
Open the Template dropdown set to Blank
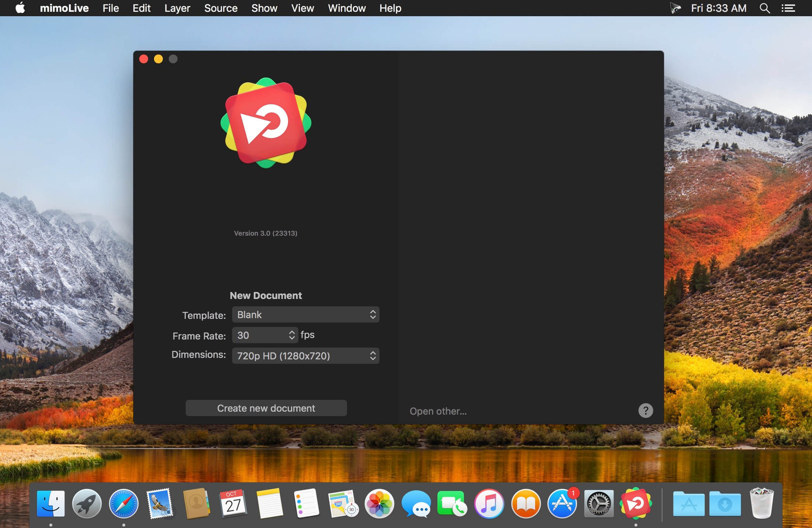click(305, 314)
